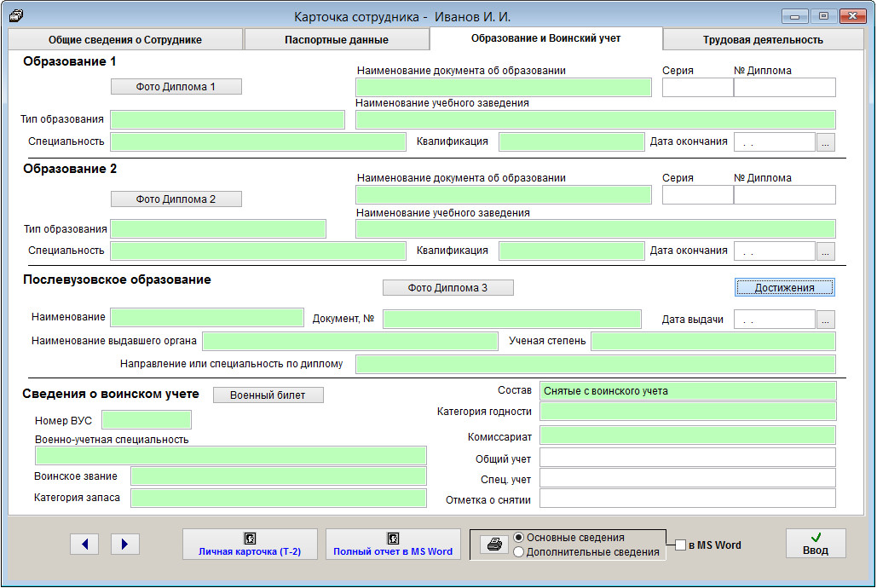
Task: Open Личная карточка (Т-2) report
Action: (250, 545)
